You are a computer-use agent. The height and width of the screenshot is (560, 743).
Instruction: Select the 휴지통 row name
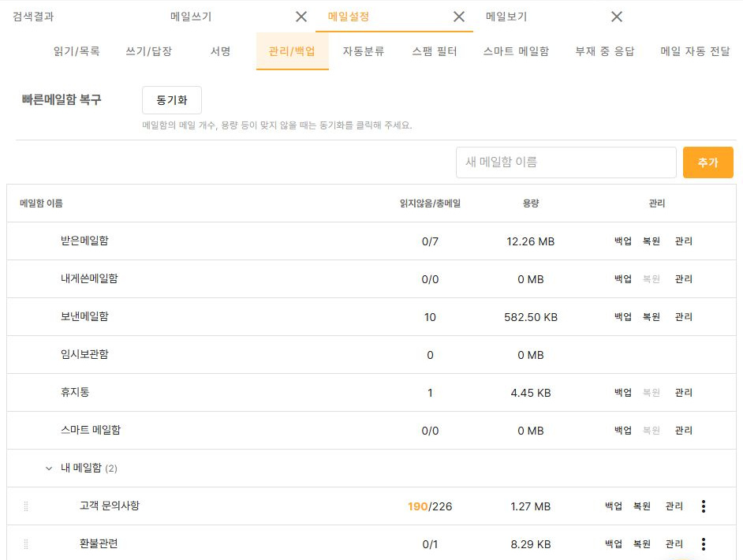(x=75, y=392)
